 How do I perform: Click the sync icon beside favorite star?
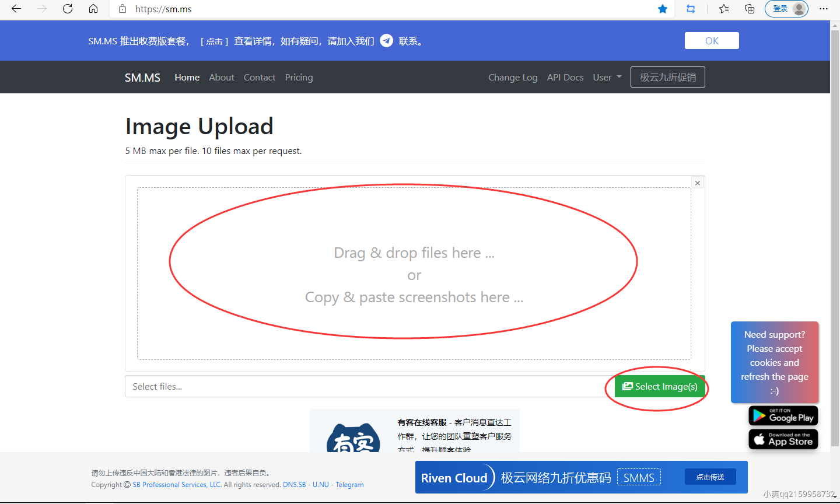point(691,9)
